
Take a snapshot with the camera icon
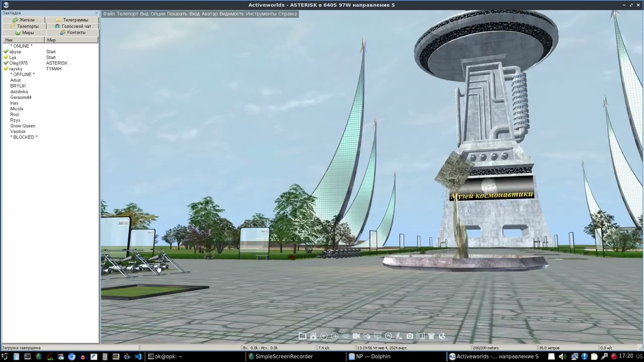[410, 336]
